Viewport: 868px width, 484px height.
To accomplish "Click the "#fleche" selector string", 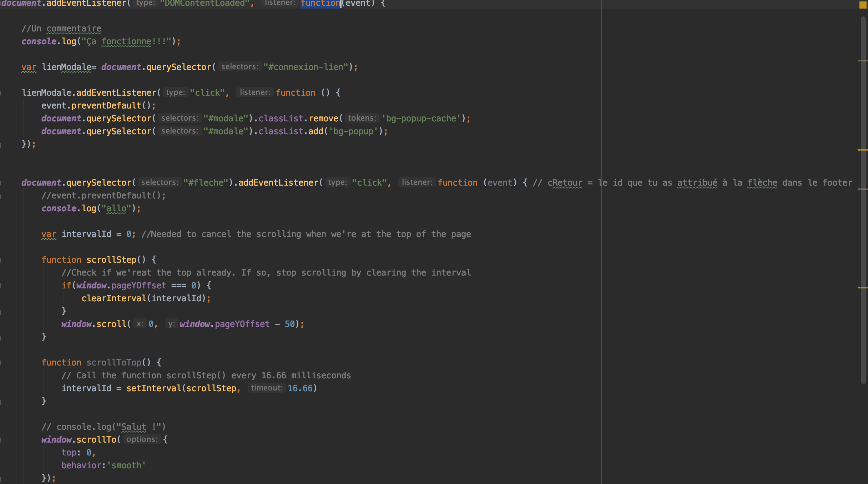I will [206, 183].
